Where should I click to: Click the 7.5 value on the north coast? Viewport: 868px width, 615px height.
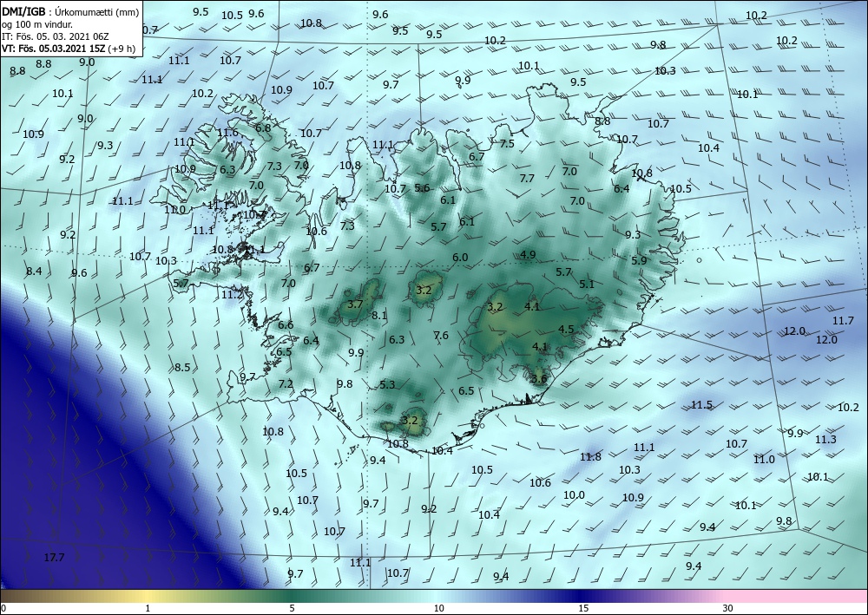click(x=507, y=143)
